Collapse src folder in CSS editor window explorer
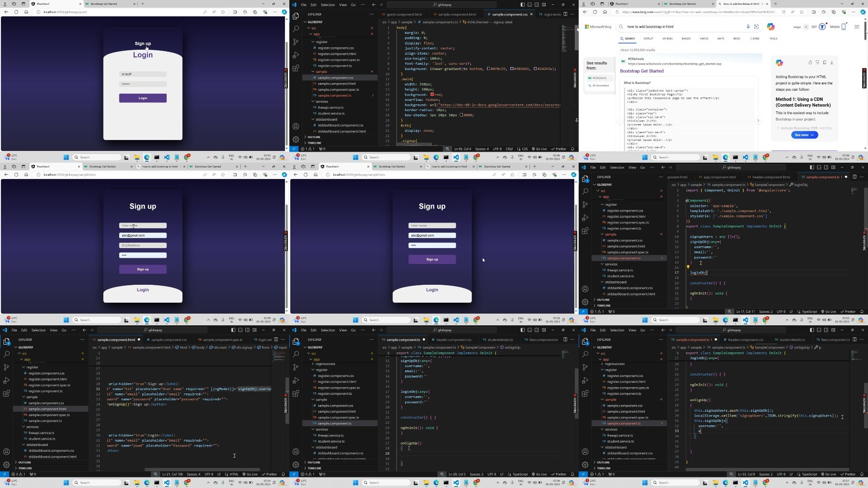The width and height of the screenshot is (868, 488). 308,28
